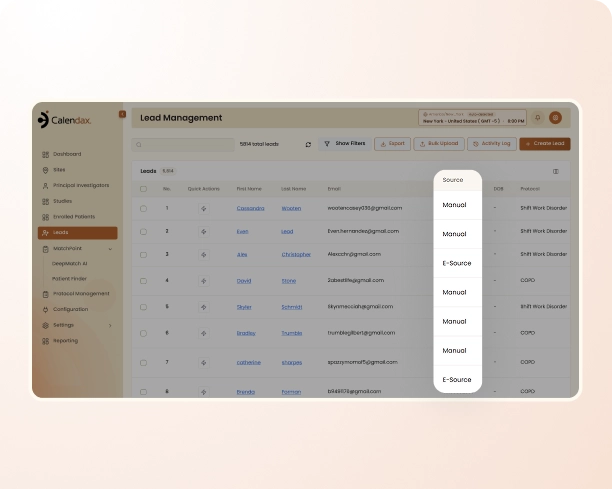The height and width of the screenshot is (489, 612).
Task: Open Cassandra first name link
Action: coord(251,208)
